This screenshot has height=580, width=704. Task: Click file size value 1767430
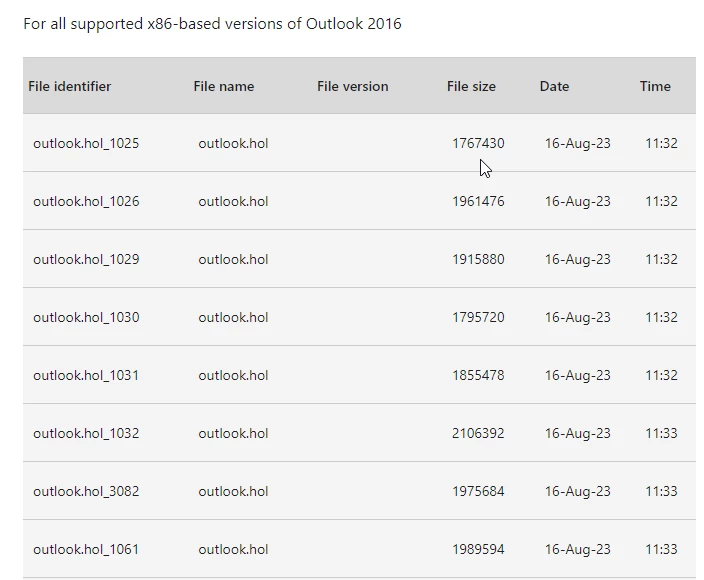(478, 143)
